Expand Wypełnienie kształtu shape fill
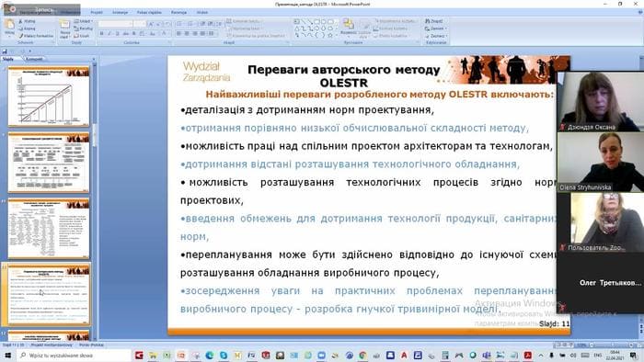The height and width of the screenshot is (362, 644). pos(395,21)
